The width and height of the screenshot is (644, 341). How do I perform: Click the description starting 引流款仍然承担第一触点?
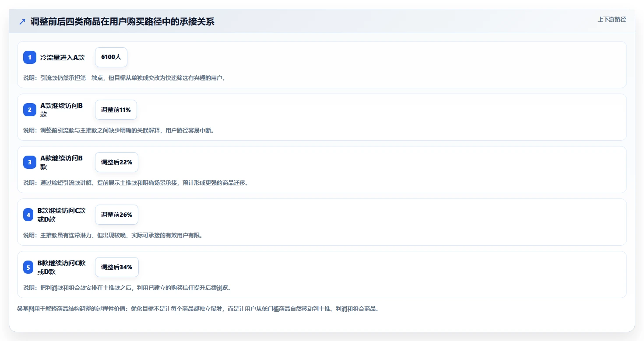click(124, 78)
